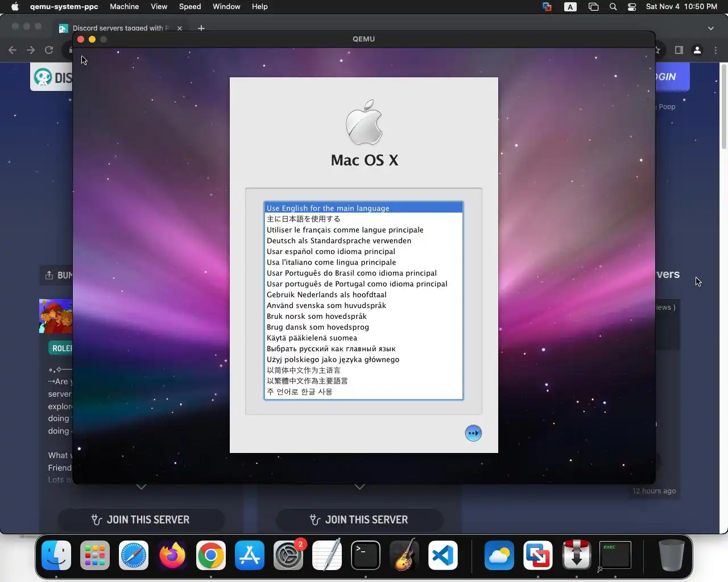This screenshot has height=582, width=728.
Task: Select Bruk norsk som hovedspråk
Action: (363, 316)
